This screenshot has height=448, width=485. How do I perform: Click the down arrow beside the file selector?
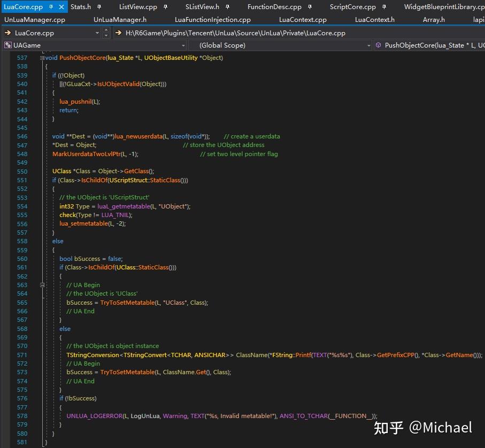[106, 36]
